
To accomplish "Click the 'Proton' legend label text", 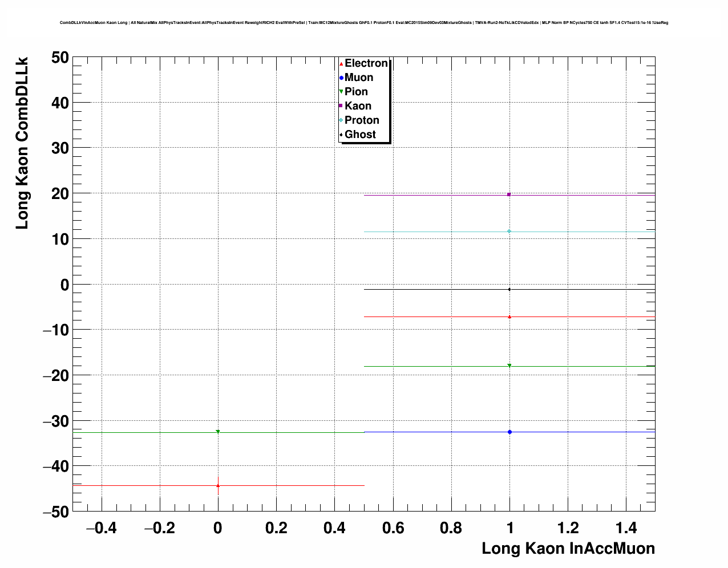I will [x=362, y=120].
